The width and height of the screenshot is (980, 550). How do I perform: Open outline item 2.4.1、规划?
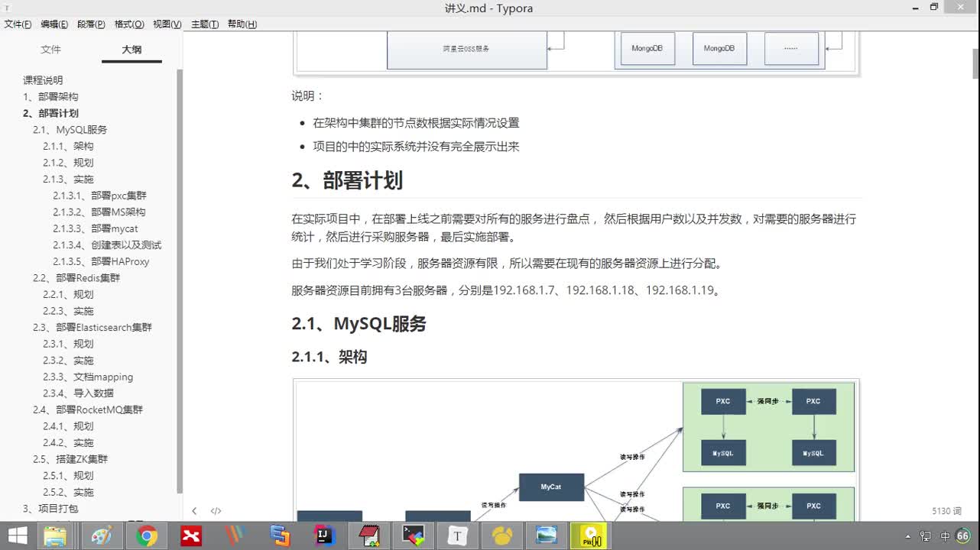point(68,426)
